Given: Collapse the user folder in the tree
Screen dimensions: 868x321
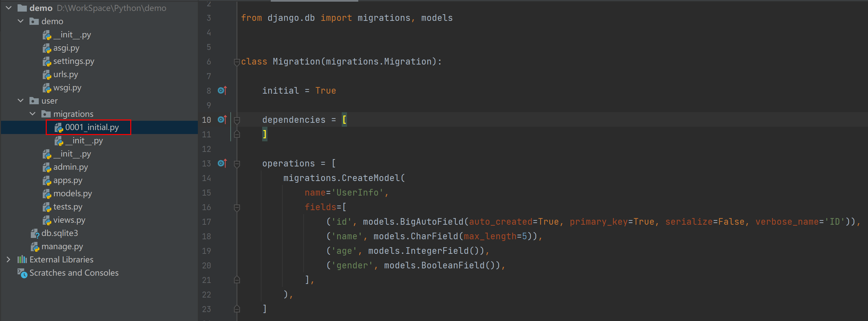Looking at the screenshot, I should pos(21,101).
